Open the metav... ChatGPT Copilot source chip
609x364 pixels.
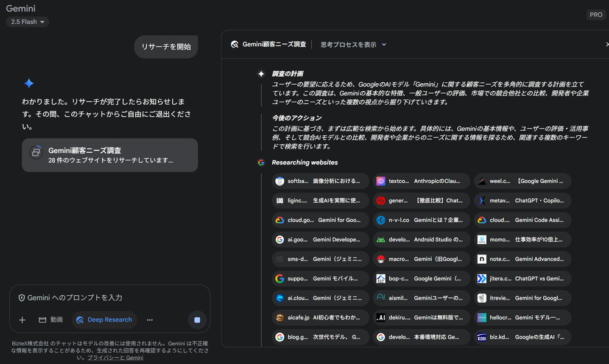(x=523, y=201)
